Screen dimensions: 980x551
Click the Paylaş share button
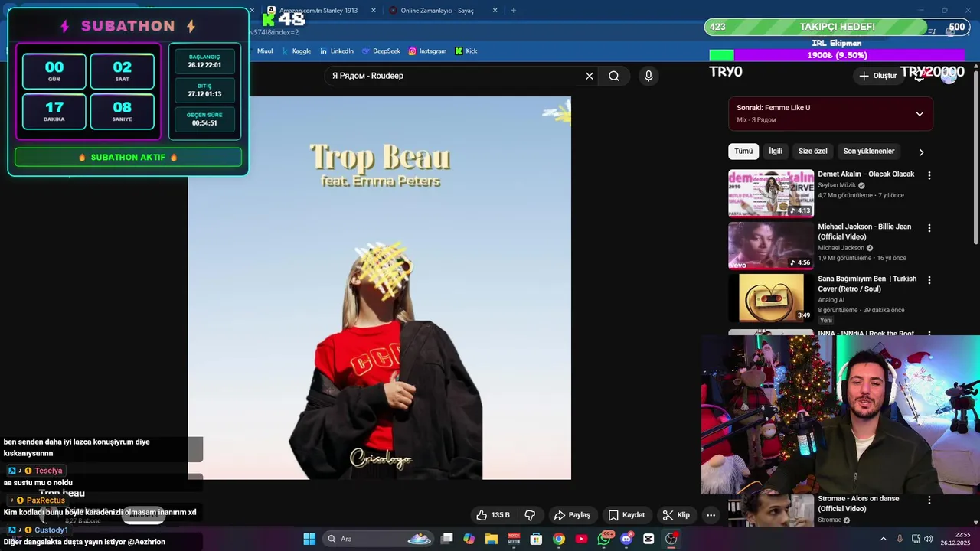tap(573, 515)
